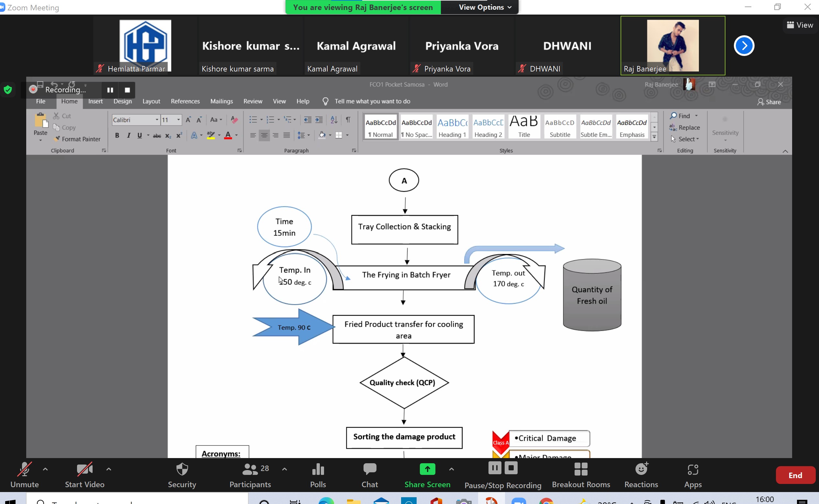The image size is (819, 504).
Task: Open the font size dropdown
Action: coord(179,120)
